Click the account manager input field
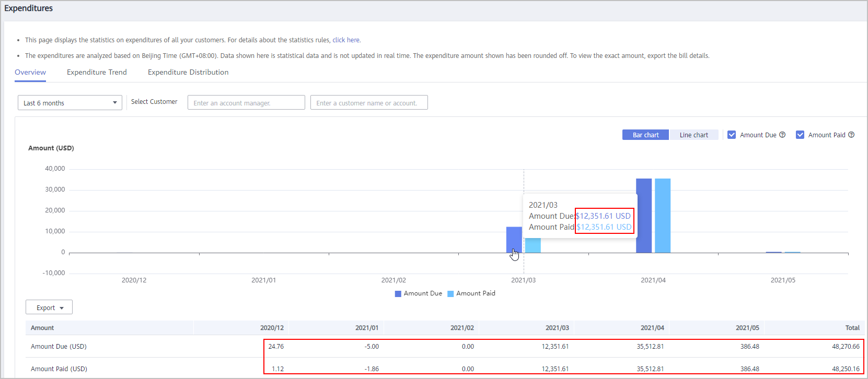This screenshot has width=868, height=379. [246, 103]
